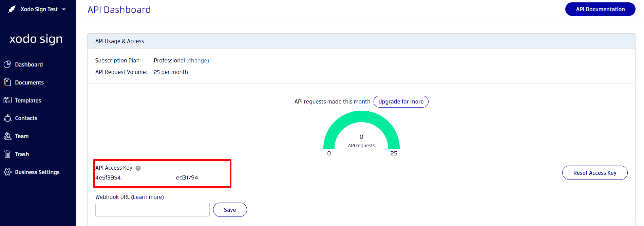This screenshot has height=226, width=644.
Task: Click the API Usage & Access panel header
Action: point(361,41)
